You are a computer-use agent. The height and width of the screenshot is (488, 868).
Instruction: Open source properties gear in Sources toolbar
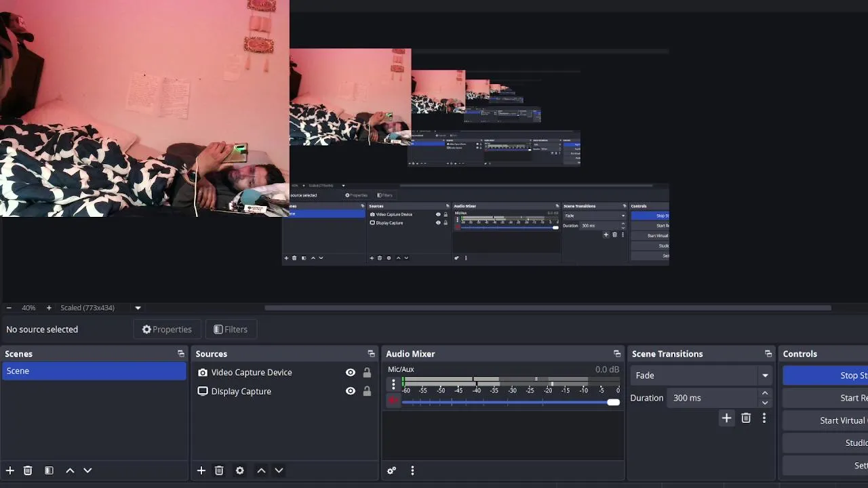click(x=239, y=470)
